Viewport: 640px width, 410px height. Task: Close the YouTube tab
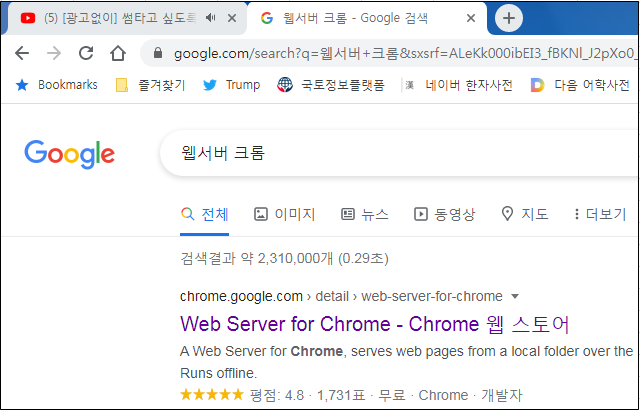[x=232, y=18]
